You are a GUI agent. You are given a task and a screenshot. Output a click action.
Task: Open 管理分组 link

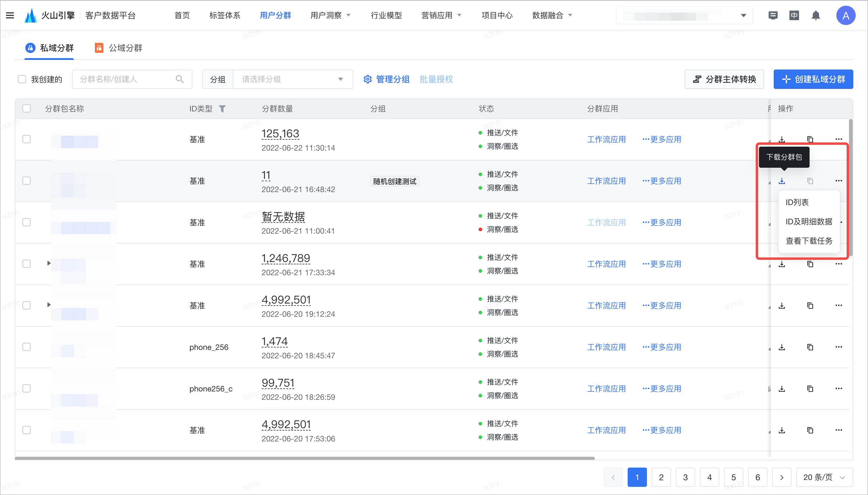click(386, 79)
